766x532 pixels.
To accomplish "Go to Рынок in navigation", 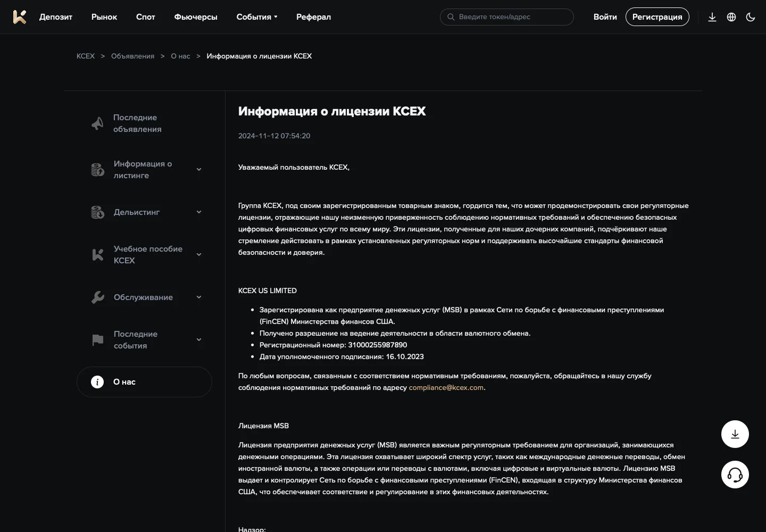I will click(104, 17).
